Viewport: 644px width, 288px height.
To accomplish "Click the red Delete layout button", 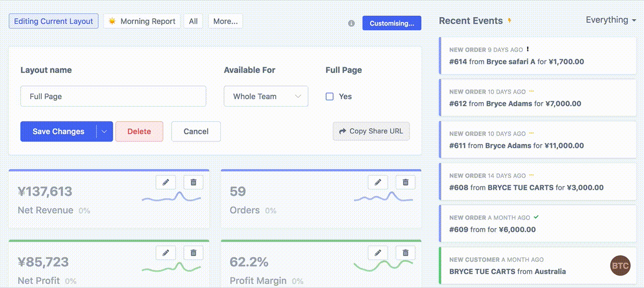I will (139, 131).
